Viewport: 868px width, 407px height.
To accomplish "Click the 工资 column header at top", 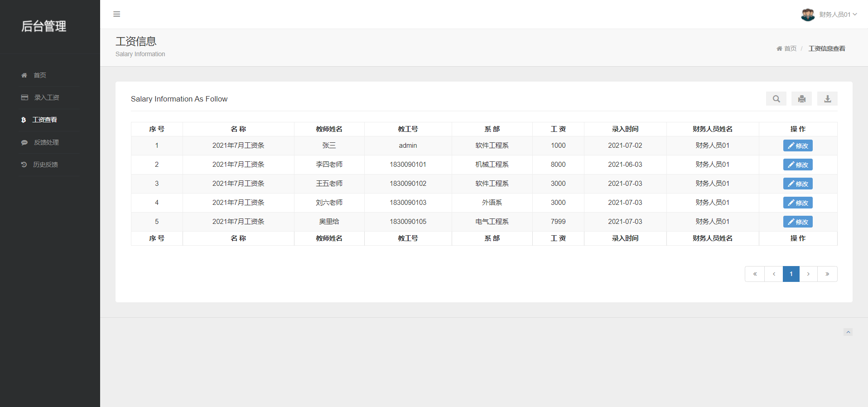I will [558, 129].
